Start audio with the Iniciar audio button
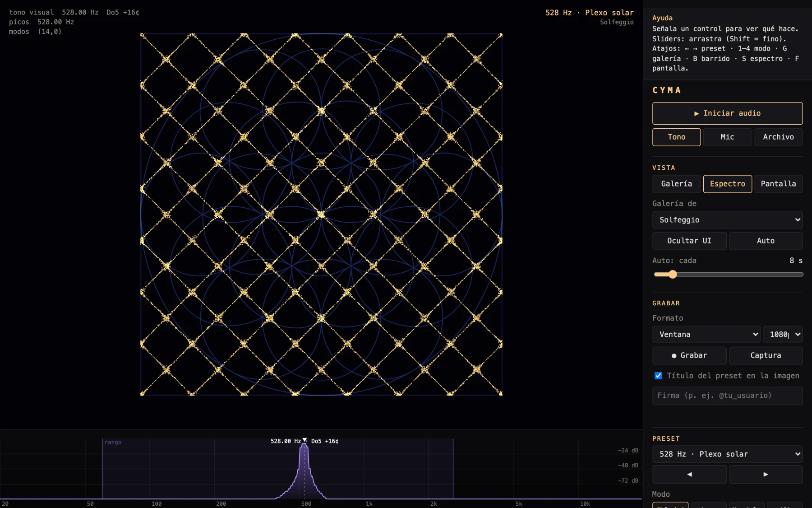 (x=727, y=113)
